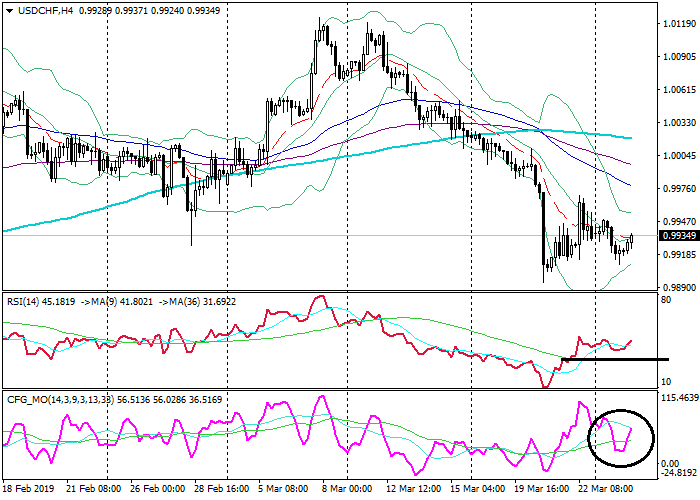Screen dimensions: 700x500
Task: Click the small triangle beside USDCHF title
Action: coord(8,9)
